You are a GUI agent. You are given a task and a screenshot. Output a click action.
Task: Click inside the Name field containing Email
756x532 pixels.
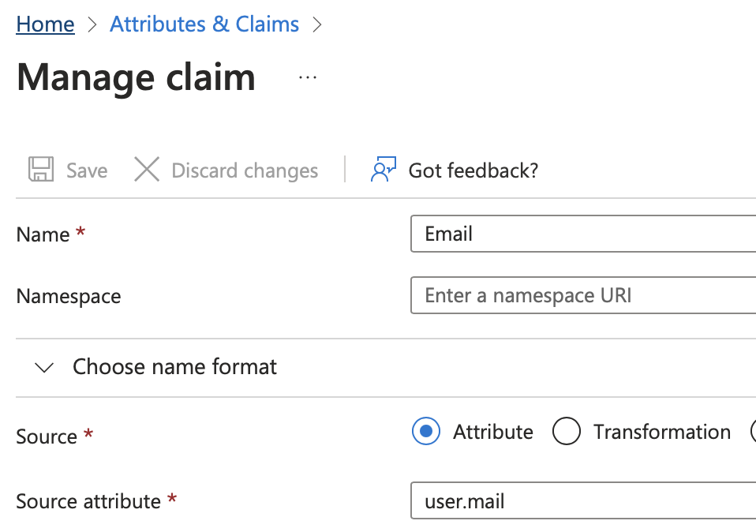[552, 234]
